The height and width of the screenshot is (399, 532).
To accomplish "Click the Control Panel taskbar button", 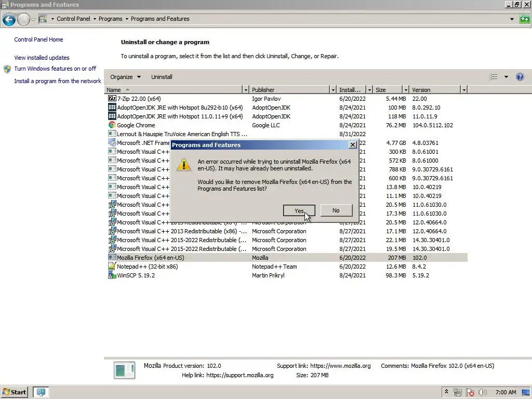I will click(41, 392).
